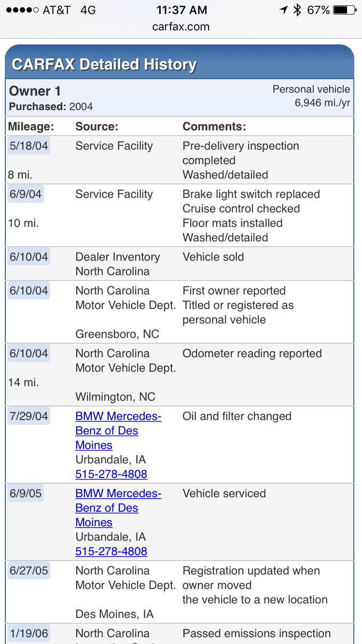362x644 pixels.
Task: Tap the carfax.com address bar
Action: [x=181, y=27]
